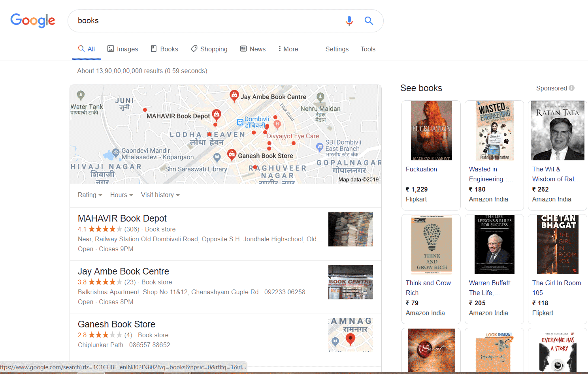
Task: Click the Divyajyot Eye Care hospital marker
Action: tap(277, 125)
